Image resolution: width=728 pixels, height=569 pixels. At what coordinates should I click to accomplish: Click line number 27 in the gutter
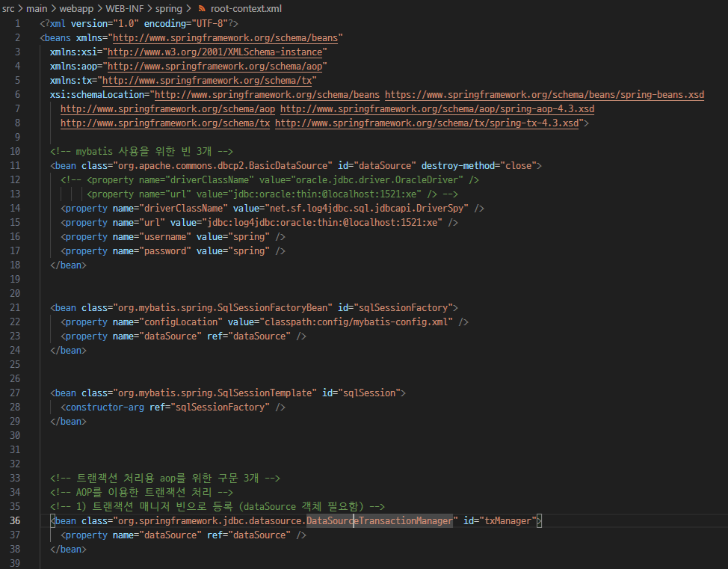pyautogui.click(x=15, y=393)
